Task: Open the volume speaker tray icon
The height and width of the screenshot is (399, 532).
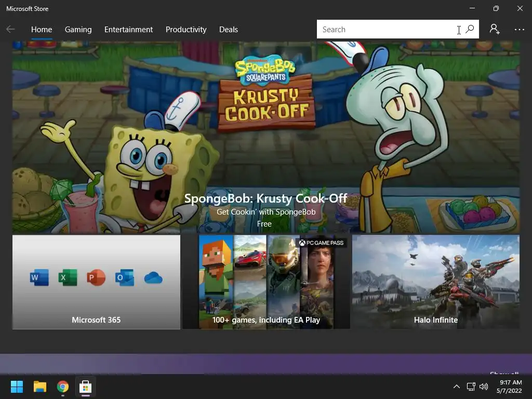Action: [x=484, y=387]
